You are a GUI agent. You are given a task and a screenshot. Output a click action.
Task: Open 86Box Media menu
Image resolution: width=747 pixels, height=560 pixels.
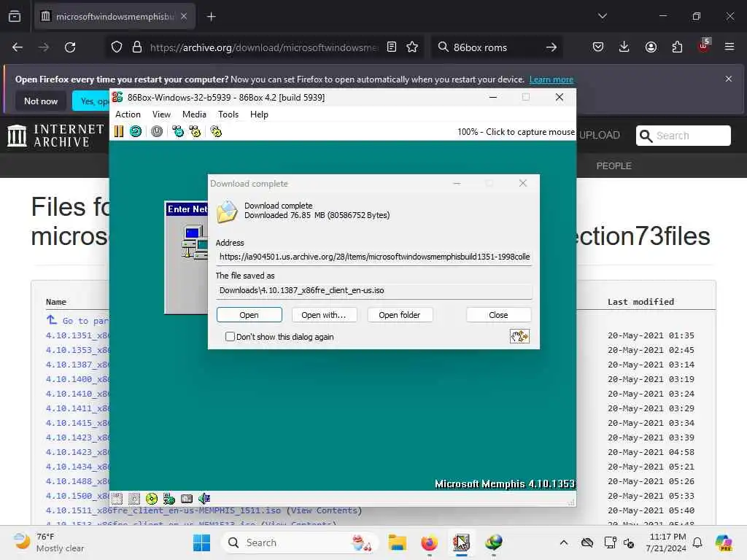(x=194, y=114)
